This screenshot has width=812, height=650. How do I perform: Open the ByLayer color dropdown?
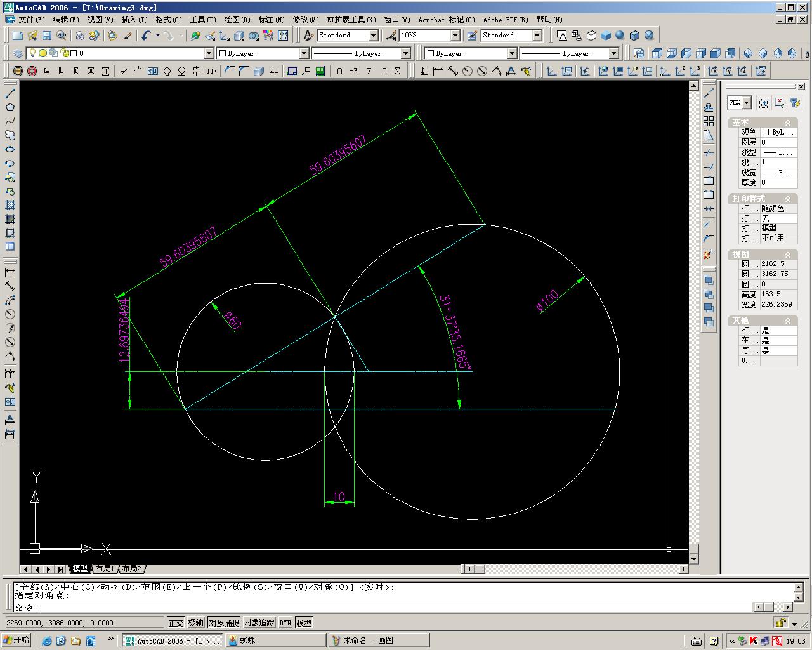click(304, 53)
